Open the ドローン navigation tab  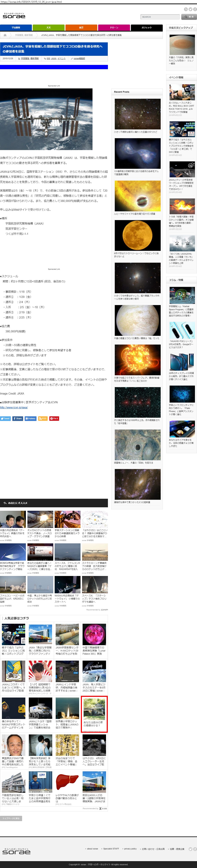click(x=114, y=27)
